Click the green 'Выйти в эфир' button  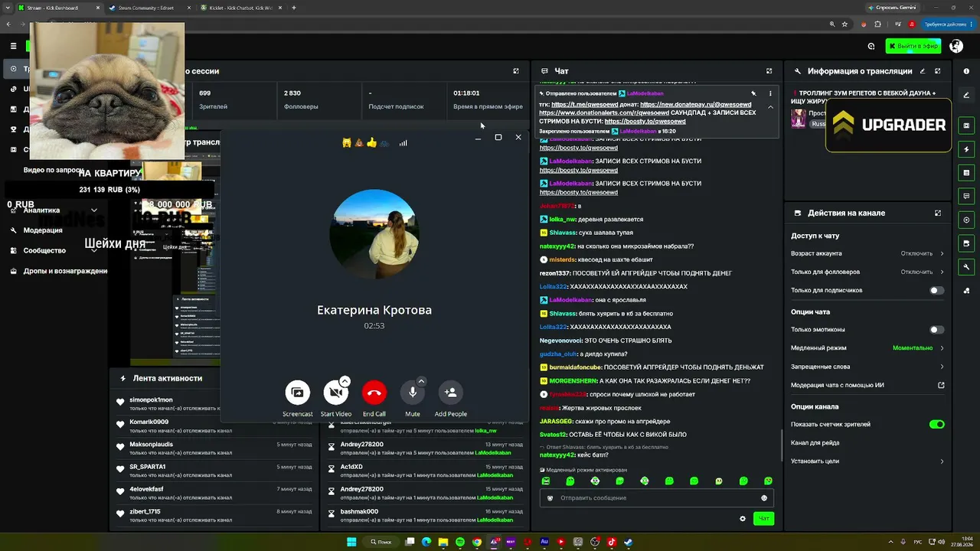point(913,46)
